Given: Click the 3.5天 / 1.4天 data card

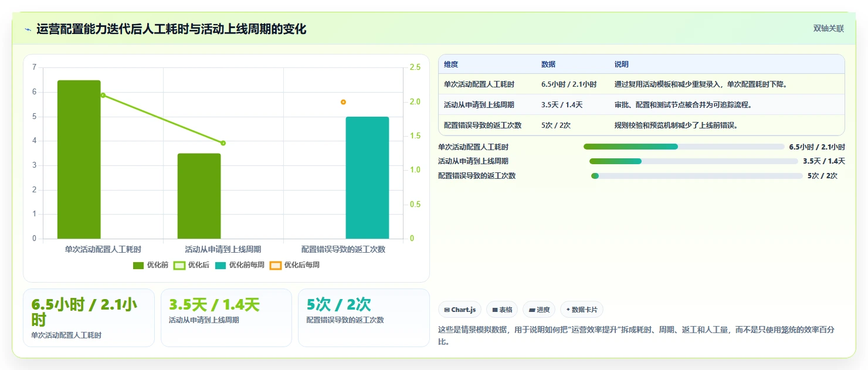Looking at the screenshot, I should pyautogui.click(x=226, y=318).
